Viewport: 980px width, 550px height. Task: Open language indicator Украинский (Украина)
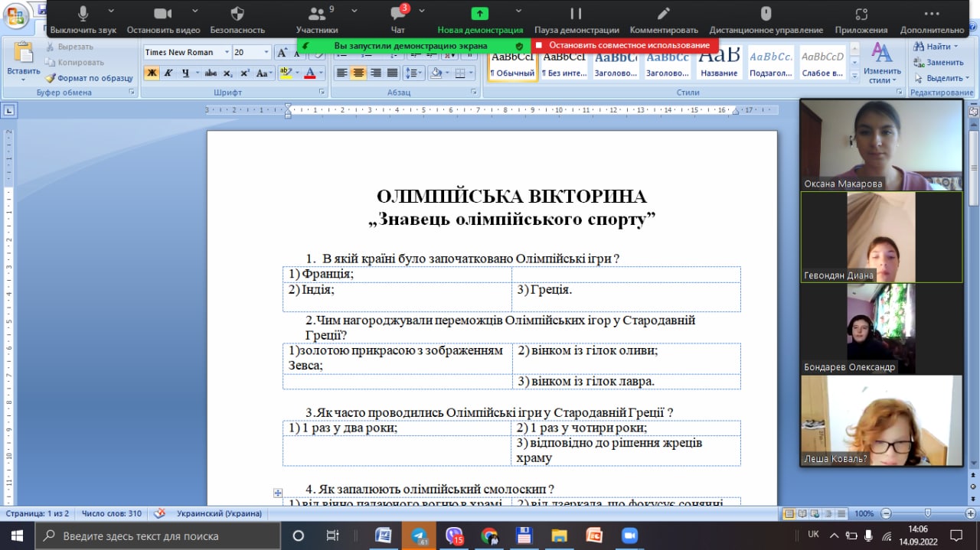pyautogui.click(x=219, y=513)
